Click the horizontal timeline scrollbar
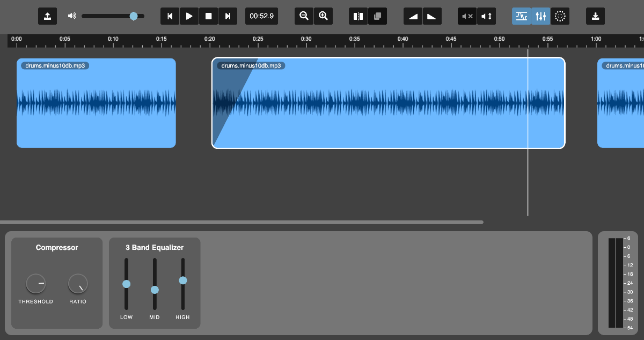The width and height of the screenshot is (644, 340). pyautogui.click(x=241, y=222)
